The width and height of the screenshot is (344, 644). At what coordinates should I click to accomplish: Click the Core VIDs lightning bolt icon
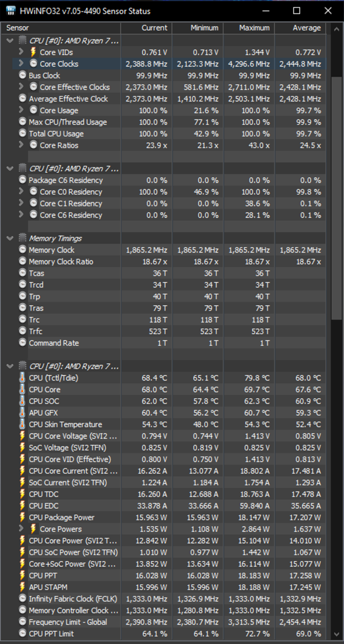click(33, 52)
